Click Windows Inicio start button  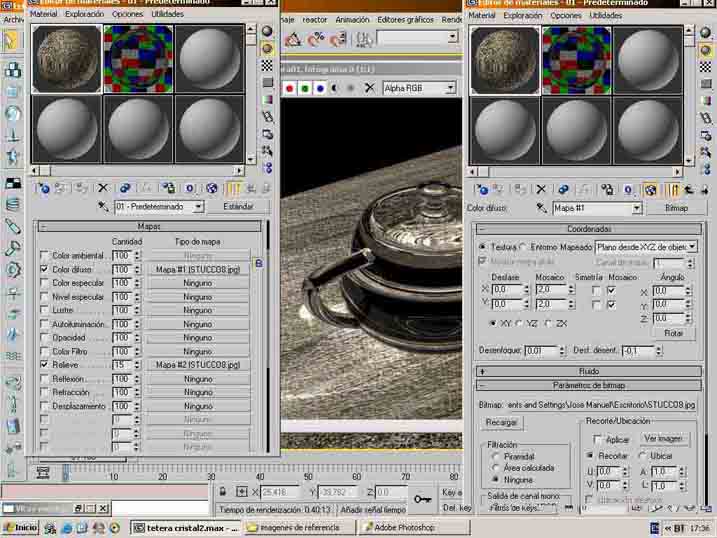20,528
